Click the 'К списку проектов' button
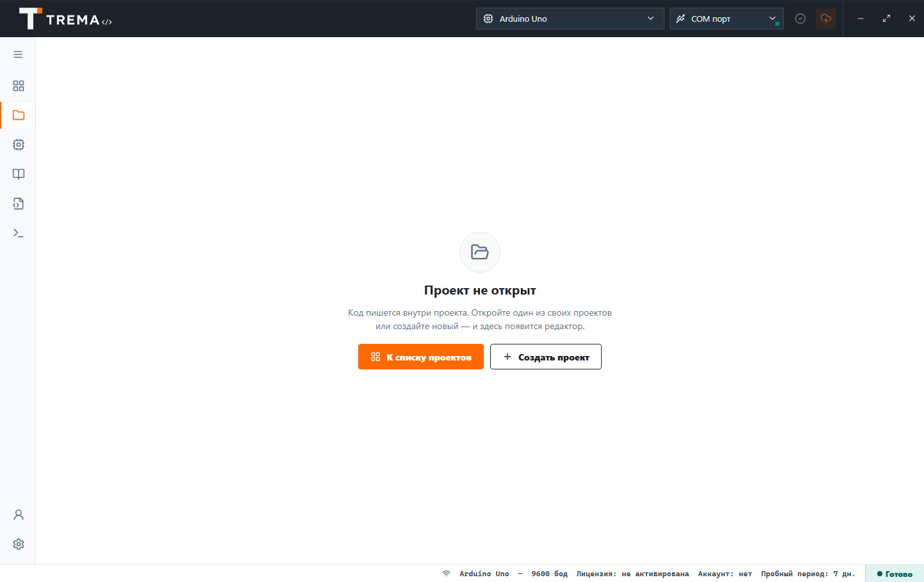The height and width of the screenshot is (582, 924). click(x=421, y=357)
